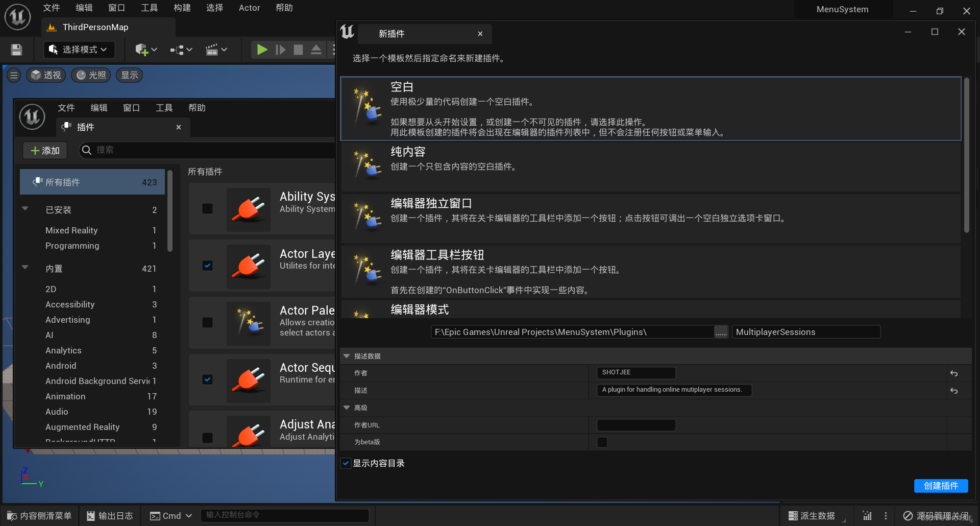The height and width of the screenshot is (526, 980).
Task: Uncheck 显示内容目录 in the dialog
Action: (x=346, y=463)
